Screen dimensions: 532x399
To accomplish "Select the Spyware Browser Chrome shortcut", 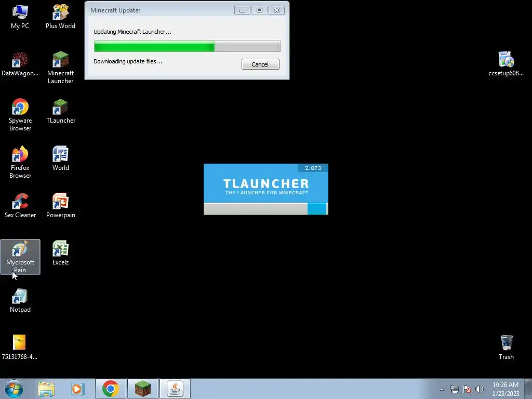I will pyautogui.click(x=20, y=115).
